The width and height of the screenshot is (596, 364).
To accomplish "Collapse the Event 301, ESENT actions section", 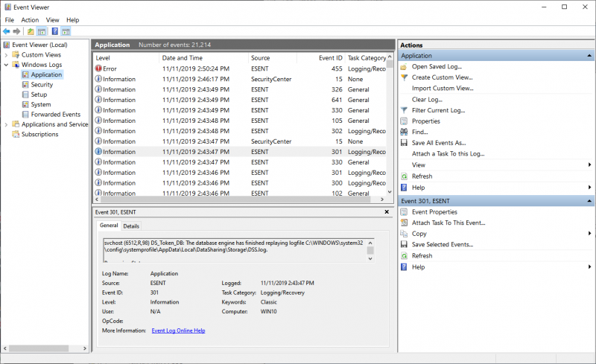I will 589,201.
